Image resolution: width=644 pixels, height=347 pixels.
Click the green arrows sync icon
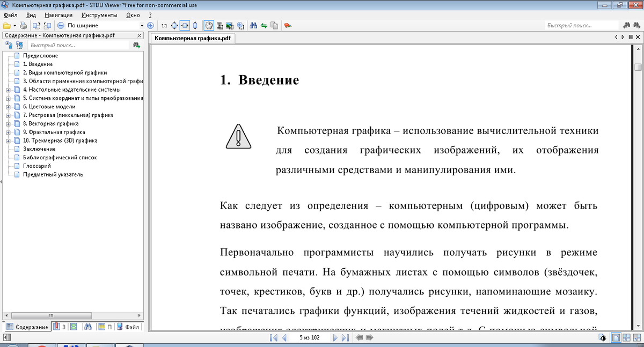point(264,25)
